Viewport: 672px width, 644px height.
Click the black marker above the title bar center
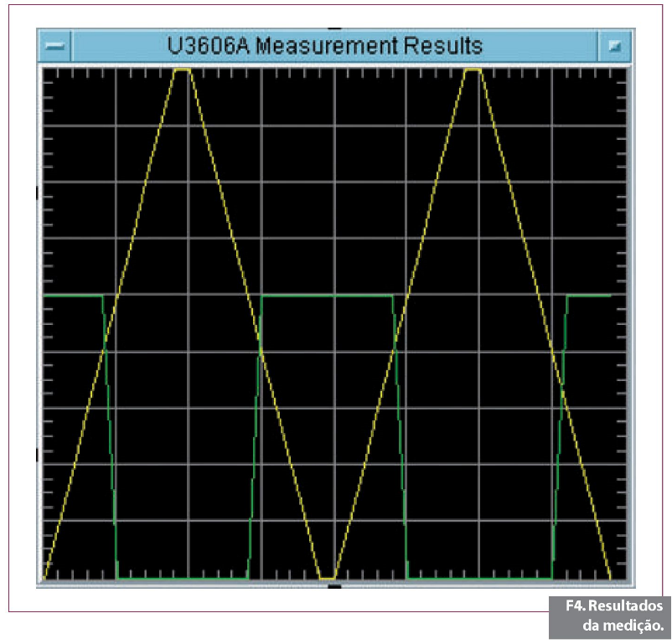pos(335,28)
